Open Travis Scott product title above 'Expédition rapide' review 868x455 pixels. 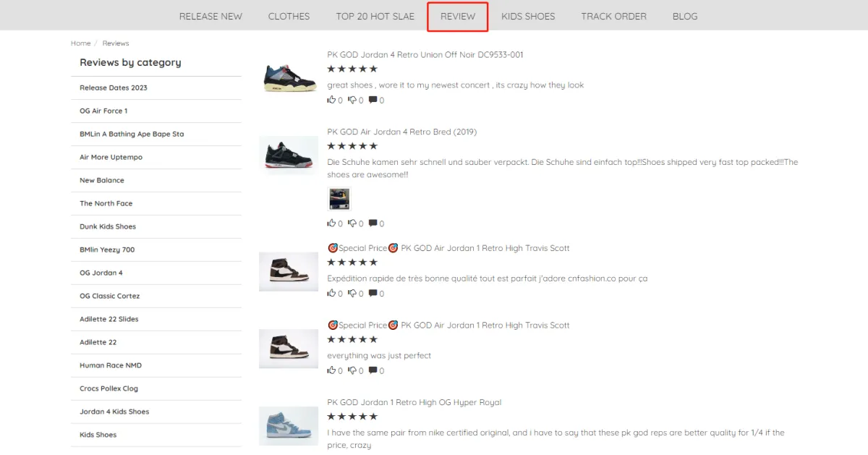pos(448,248)
